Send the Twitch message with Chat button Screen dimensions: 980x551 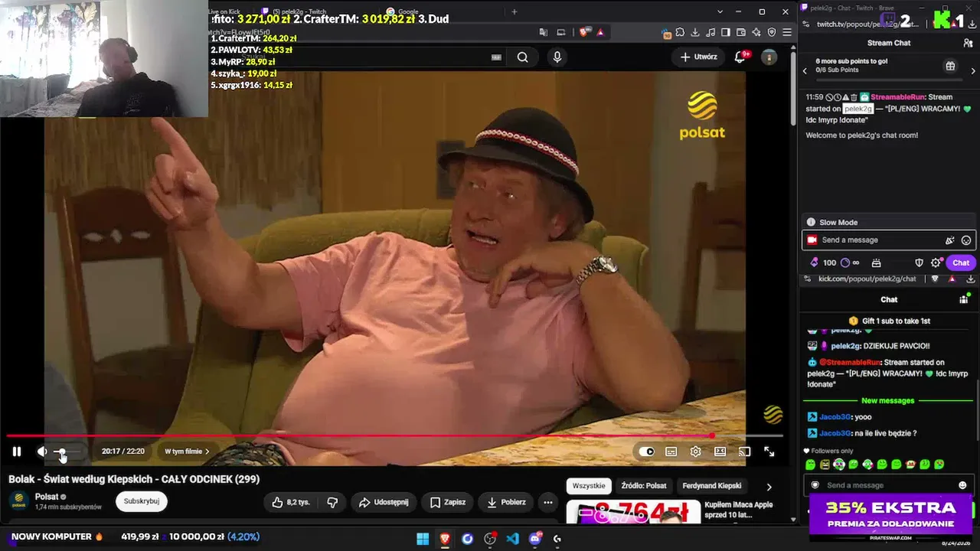[x=961, y=262]
